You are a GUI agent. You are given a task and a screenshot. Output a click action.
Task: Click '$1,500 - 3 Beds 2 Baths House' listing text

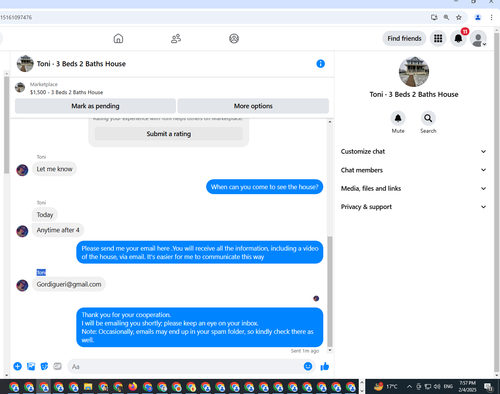tap(66, 92)
